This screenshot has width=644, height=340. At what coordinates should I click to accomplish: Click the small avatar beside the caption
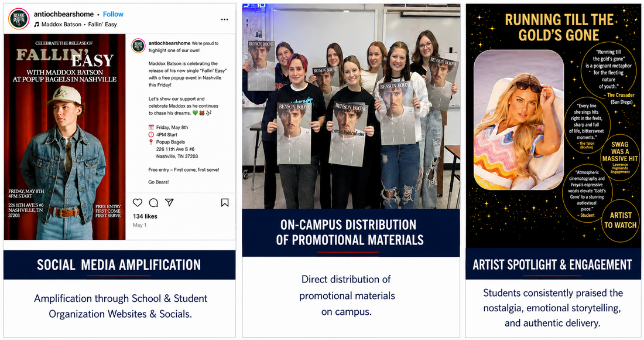pos(138,46)
